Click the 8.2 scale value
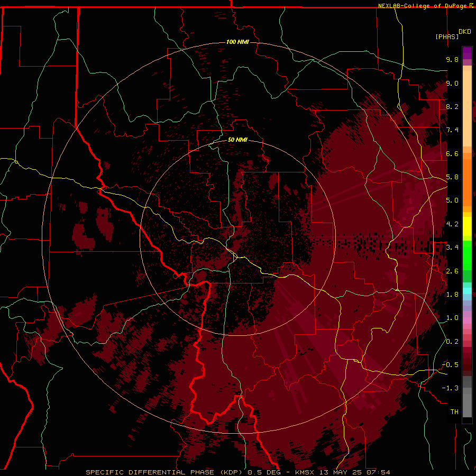The image size is (476, 476). point(452,106)
